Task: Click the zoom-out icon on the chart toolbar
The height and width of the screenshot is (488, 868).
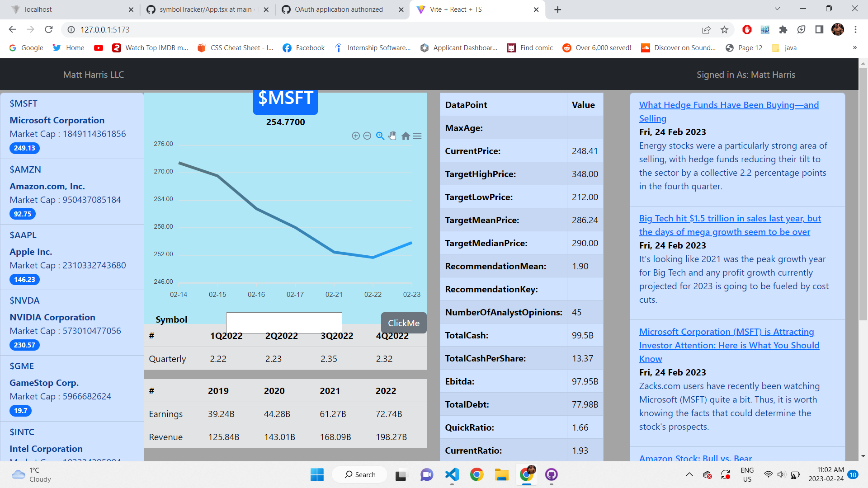Action: (367, 136)
